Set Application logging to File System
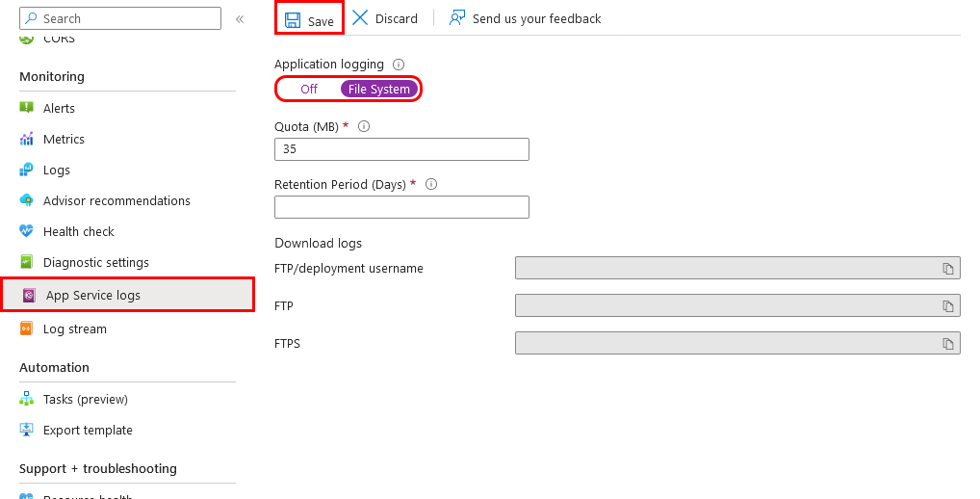 pyautogui.click(x=378, y=89)
